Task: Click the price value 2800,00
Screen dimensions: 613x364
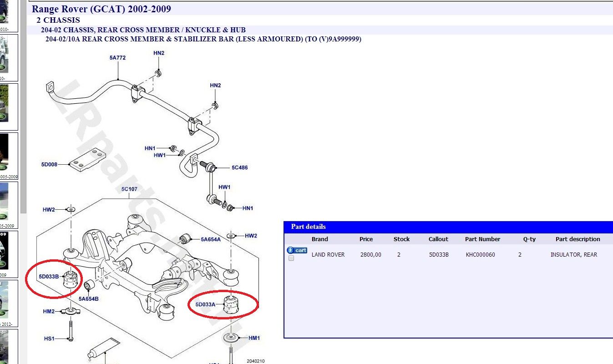Action: point(370,255)
